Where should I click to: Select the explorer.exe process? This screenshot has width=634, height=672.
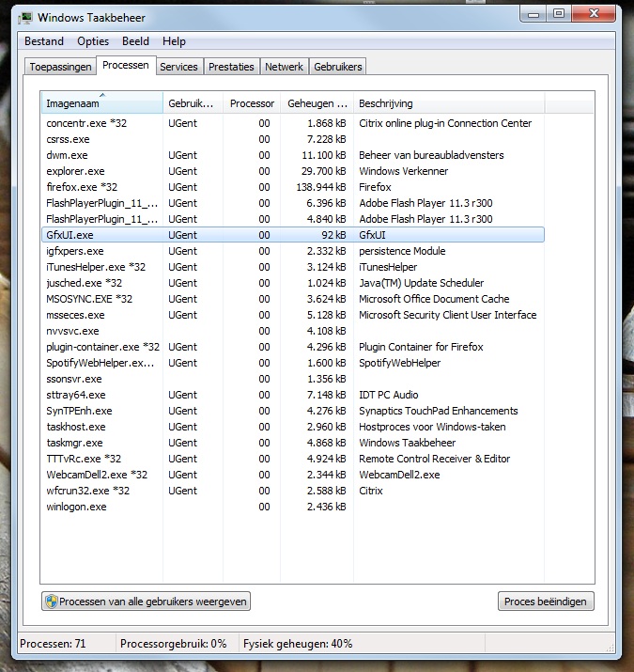pos(293,171)
